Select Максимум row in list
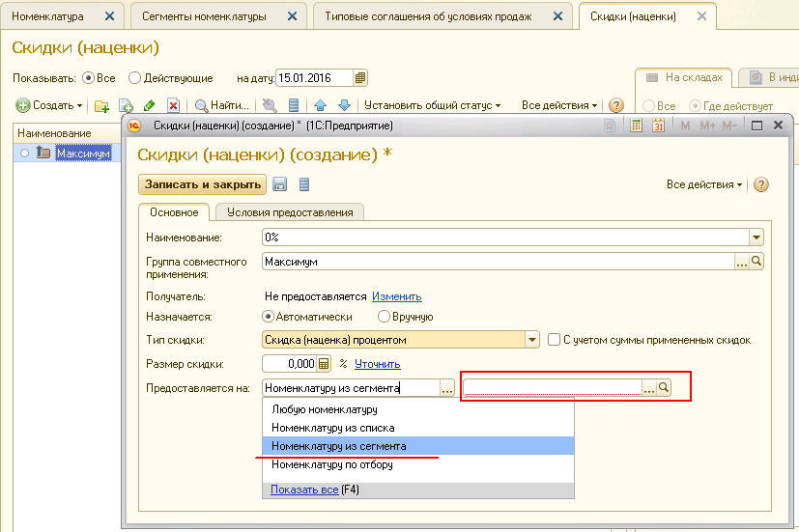Screen dimensions: 799x532 click(67, 153)
